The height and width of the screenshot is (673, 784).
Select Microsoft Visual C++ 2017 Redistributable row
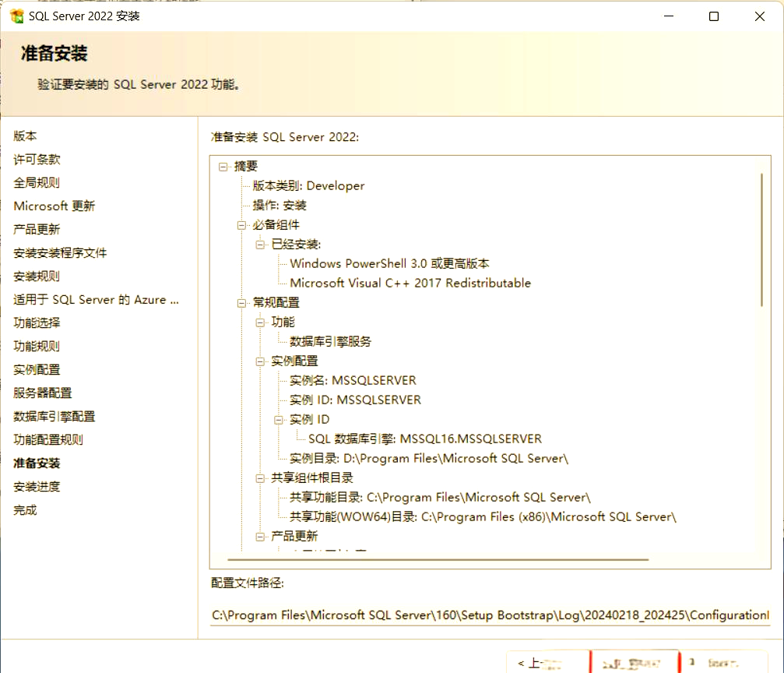(x=410, y=284)
